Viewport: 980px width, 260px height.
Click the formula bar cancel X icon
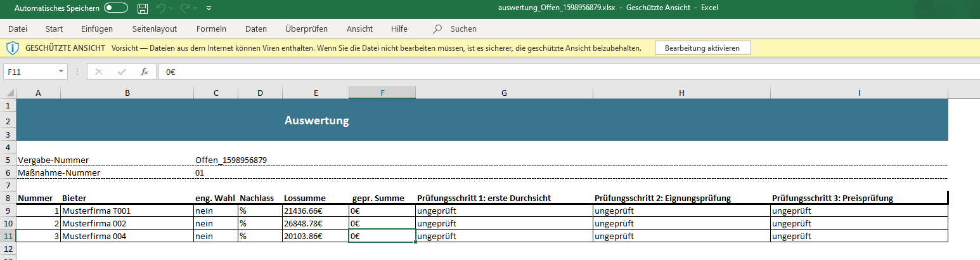click(x=99, y=72)
